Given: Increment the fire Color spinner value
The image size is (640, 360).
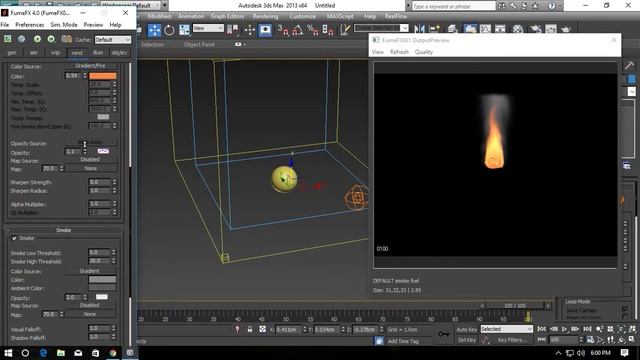Looking at the screenshot, I should click(x=85, y=74).
